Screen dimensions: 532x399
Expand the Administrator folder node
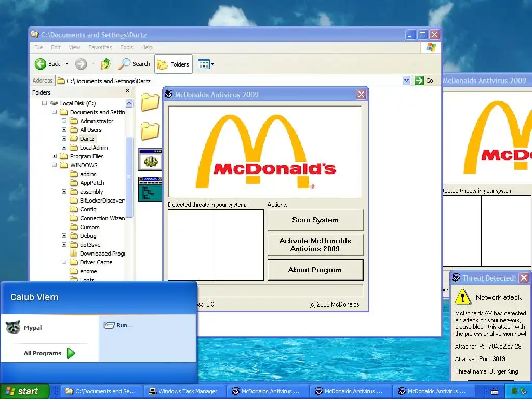(64, 121)
